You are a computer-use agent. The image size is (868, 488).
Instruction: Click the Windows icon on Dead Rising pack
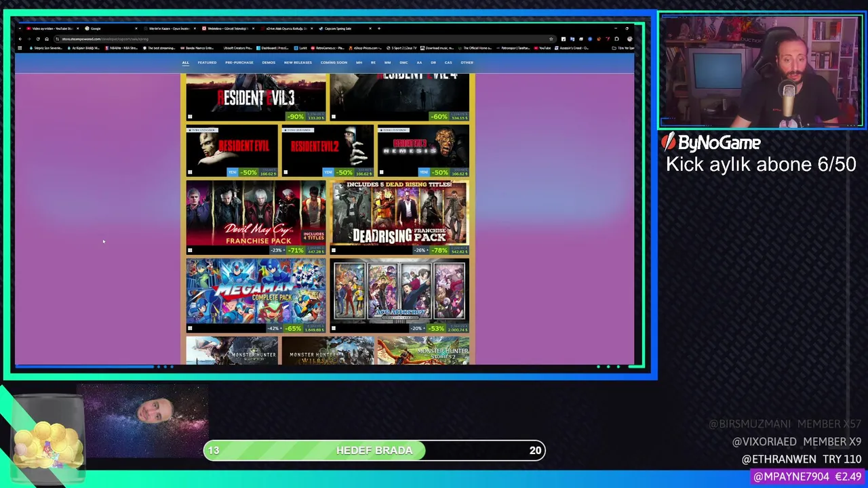pos(334,250)
